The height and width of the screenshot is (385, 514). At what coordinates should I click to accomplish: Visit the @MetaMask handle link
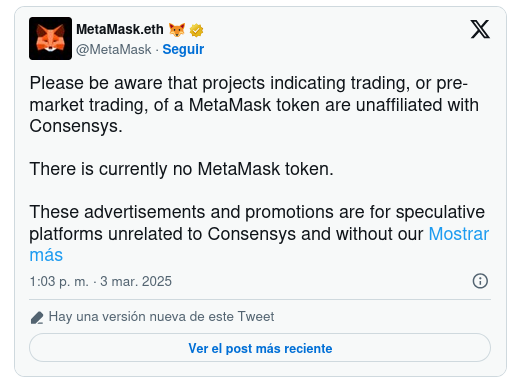[x=114, y=49]
